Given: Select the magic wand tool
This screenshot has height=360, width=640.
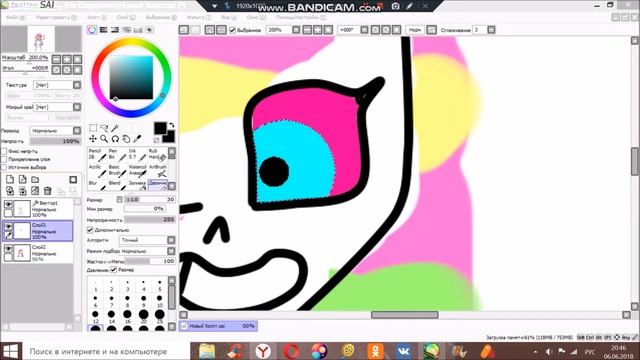Looking at the screenshot, I should click(115, 128).
